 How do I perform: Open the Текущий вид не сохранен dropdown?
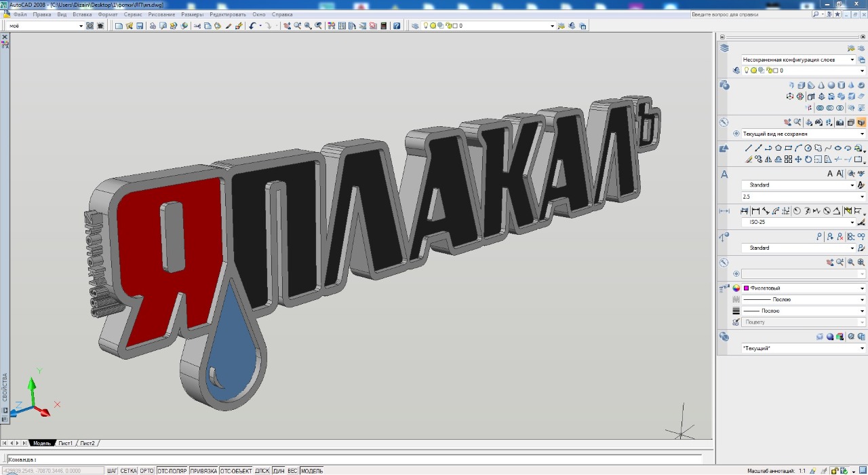pos(804,134)
